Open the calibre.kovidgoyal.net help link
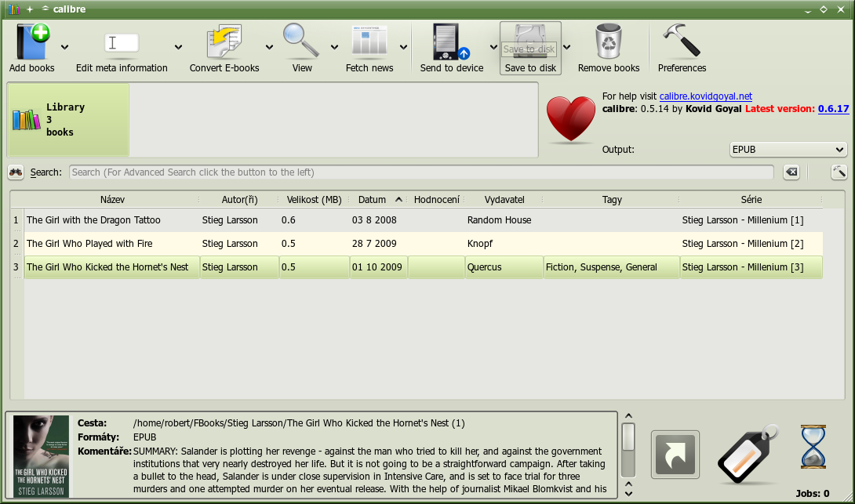 (x=705, y=96)
